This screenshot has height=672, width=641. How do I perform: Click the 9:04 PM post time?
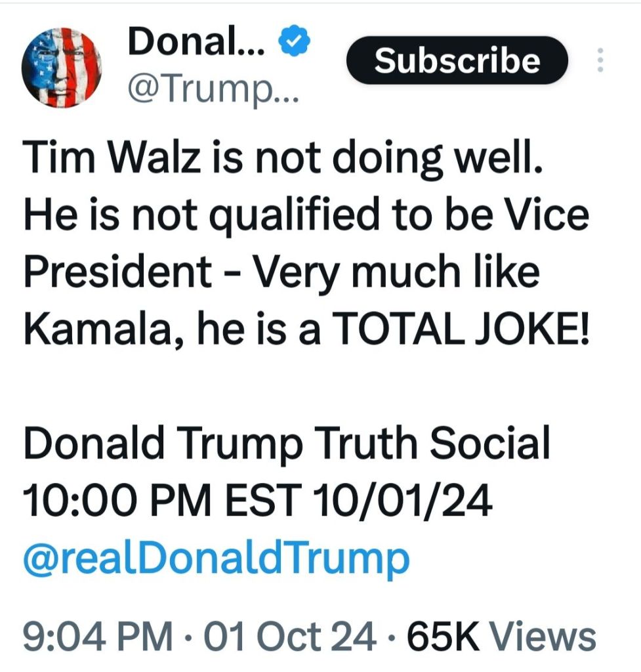tap(97, 636)
